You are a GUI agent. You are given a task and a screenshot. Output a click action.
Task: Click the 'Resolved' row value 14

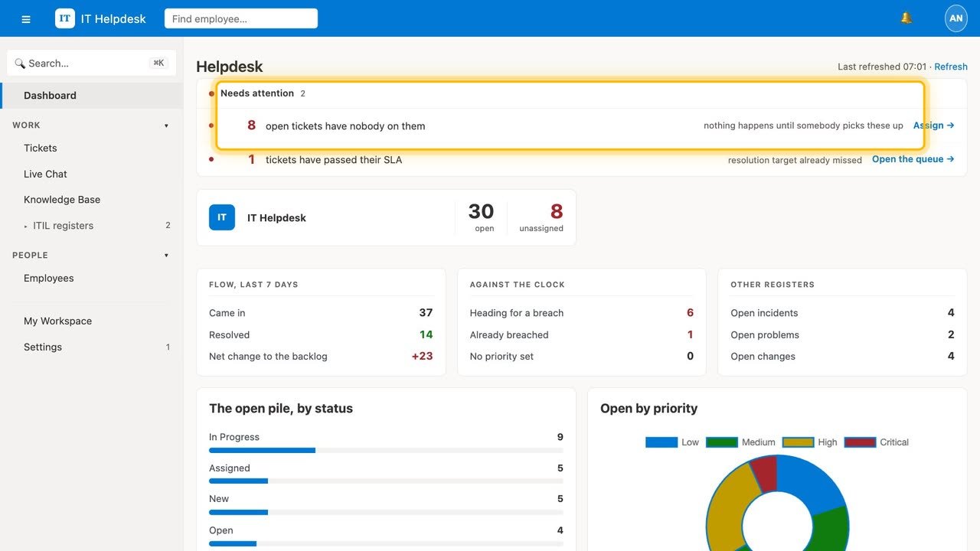point(426,334)
